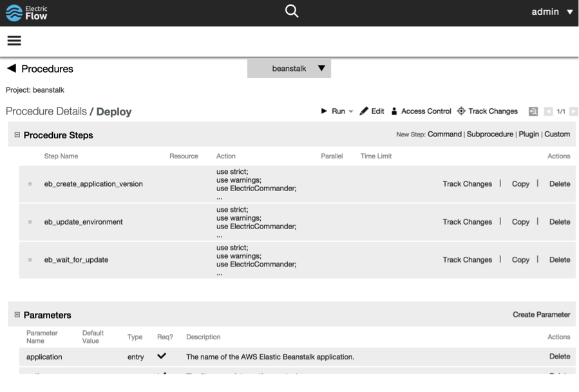Click the Track Changes target icon in toolbar
Screen dimensions: 579x392
[x=461, y=111]
